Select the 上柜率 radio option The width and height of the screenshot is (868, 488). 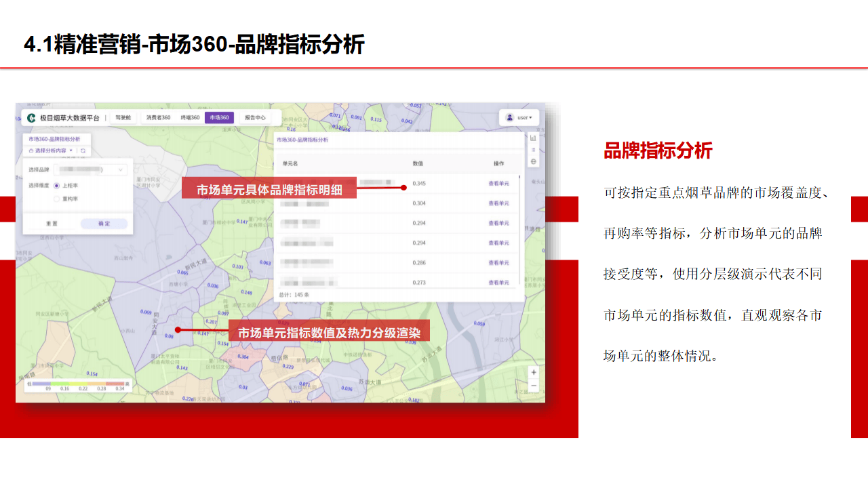(x=57, y=185)
